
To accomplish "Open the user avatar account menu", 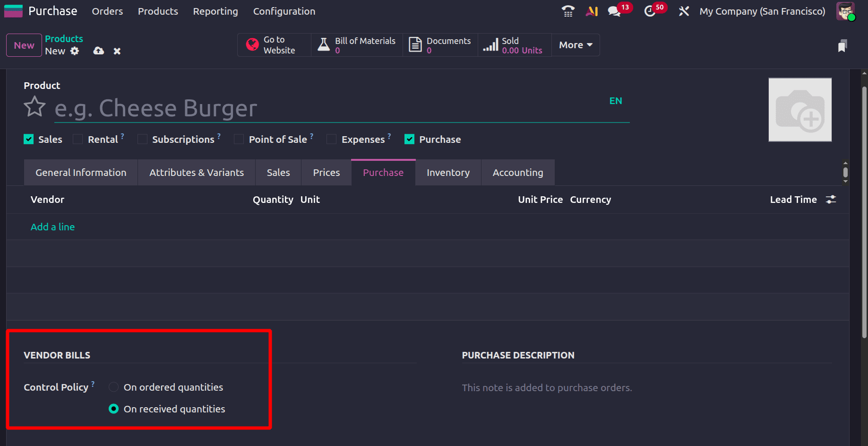I will (845, 11).
